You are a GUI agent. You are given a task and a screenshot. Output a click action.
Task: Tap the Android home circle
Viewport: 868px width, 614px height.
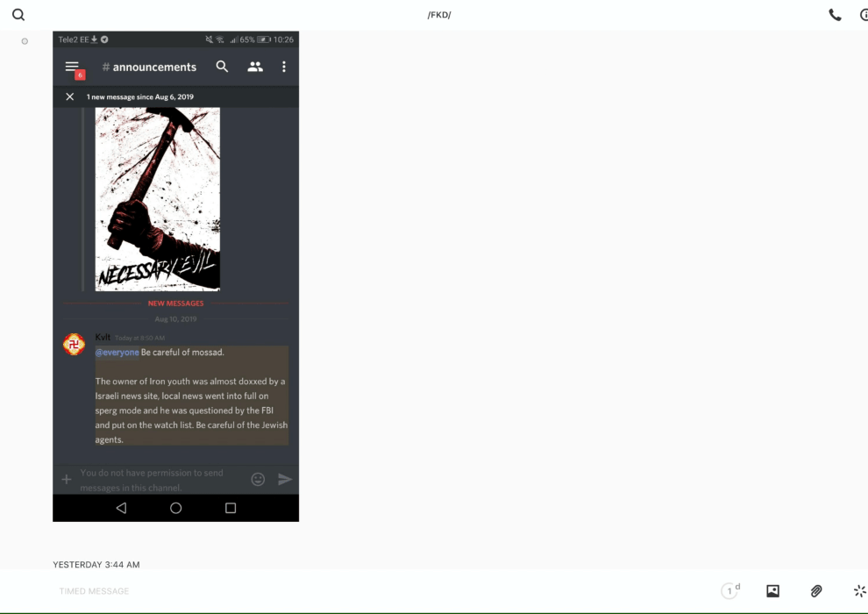click(x=175, y=508)
